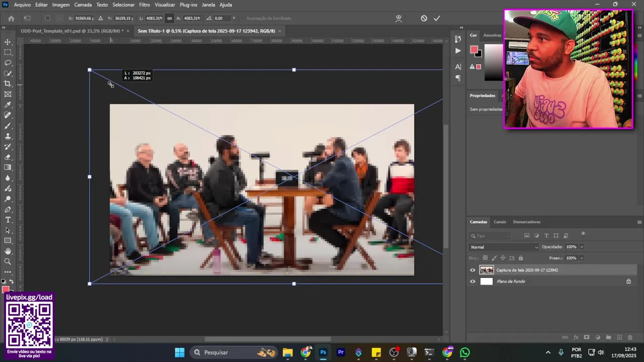Select the Gradient tool
Viewport: 644px width, 362px height.
coord(8,167)
